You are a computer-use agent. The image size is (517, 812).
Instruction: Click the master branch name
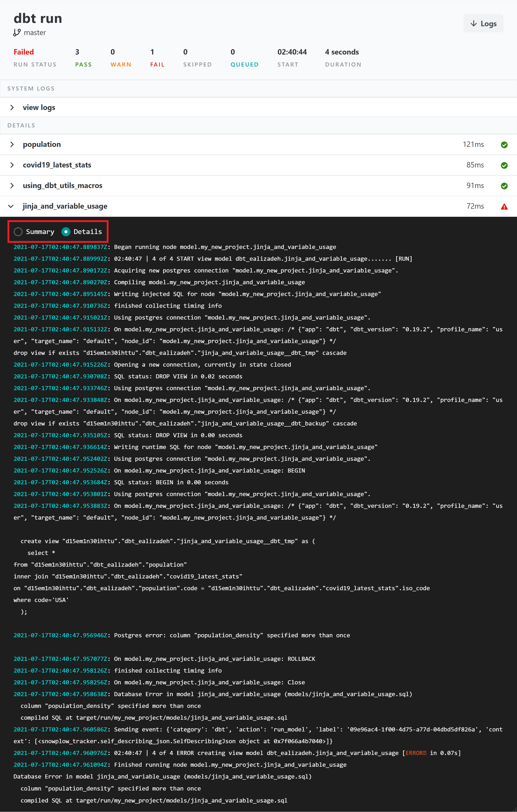tap(35, 33)
